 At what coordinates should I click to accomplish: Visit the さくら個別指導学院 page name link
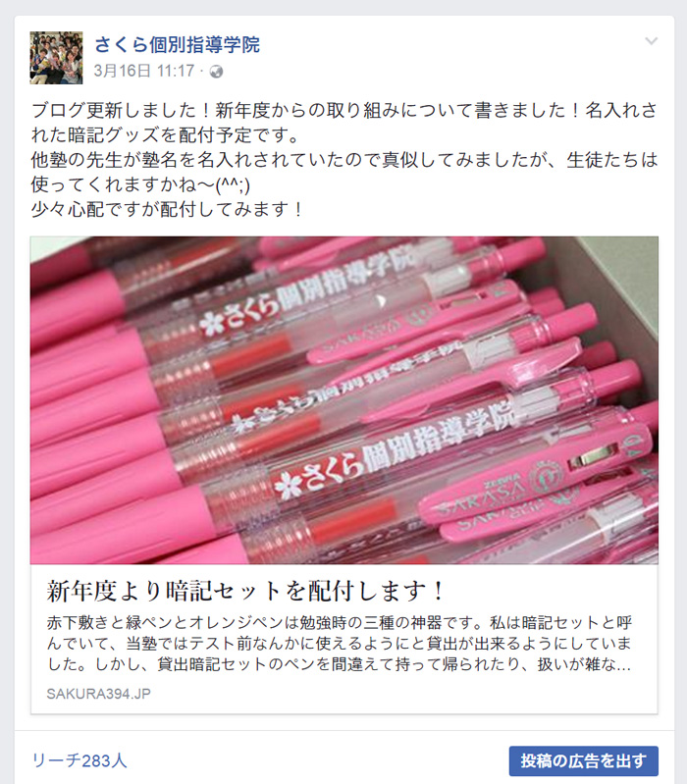(x=177, y=44)
